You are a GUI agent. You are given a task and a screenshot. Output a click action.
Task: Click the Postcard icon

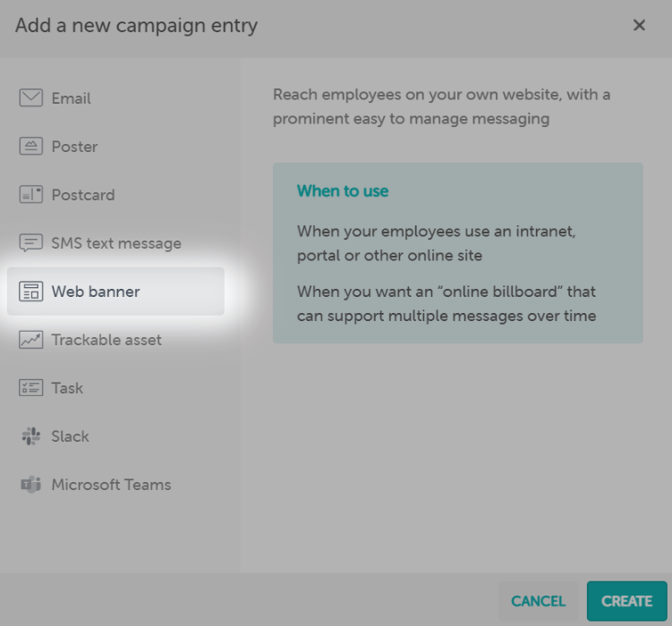point(31,195)
